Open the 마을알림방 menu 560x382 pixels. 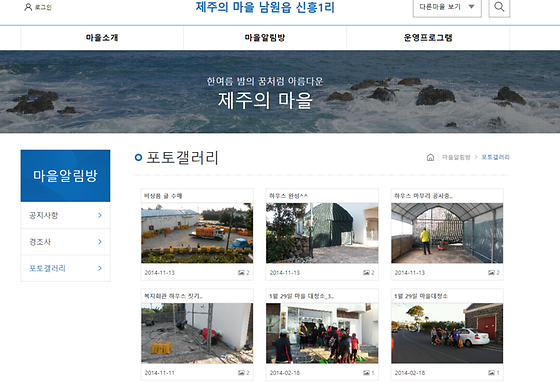pyautogui.click(x=265, y=37)
